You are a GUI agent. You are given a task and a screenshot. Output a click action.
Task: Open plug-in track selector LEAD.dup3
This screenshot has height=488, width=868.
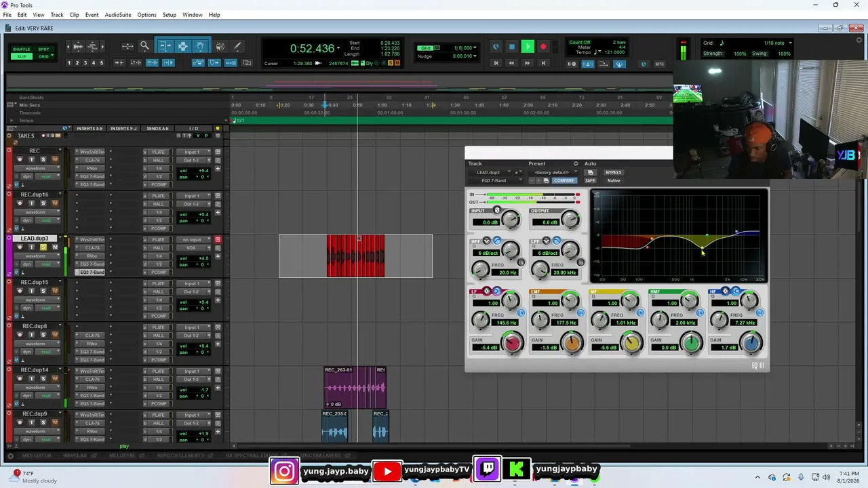point(491,172)
